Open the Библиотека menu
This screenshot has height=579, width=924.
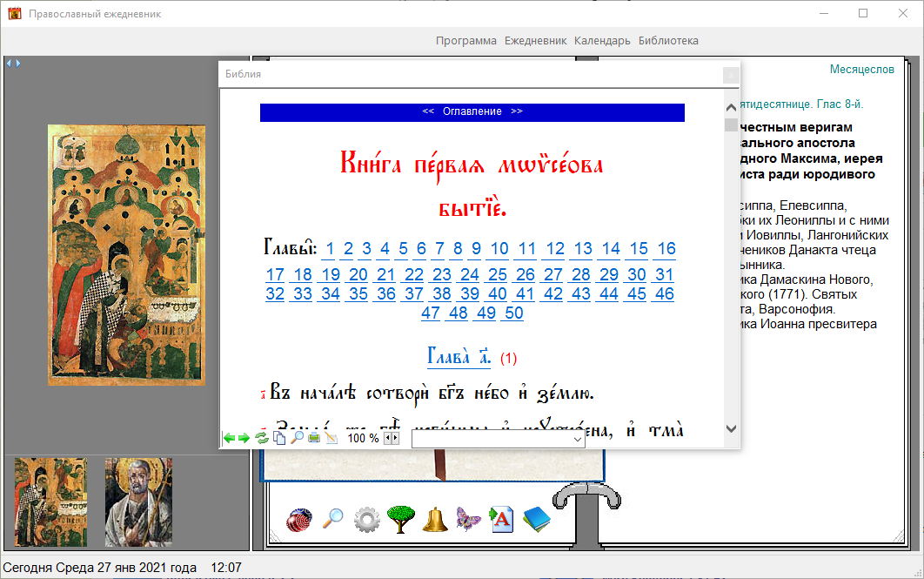coord(668,41)
